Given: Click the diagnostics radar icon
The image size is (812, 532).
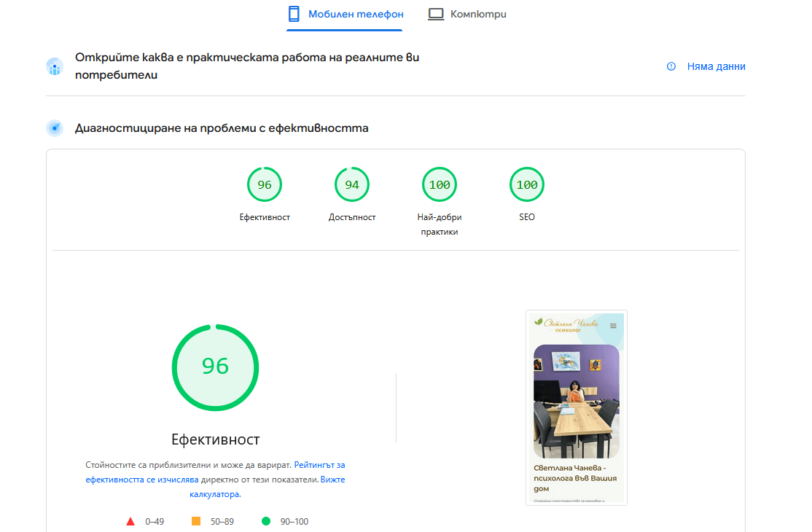Looking at the screenshot, I should 55,128.
